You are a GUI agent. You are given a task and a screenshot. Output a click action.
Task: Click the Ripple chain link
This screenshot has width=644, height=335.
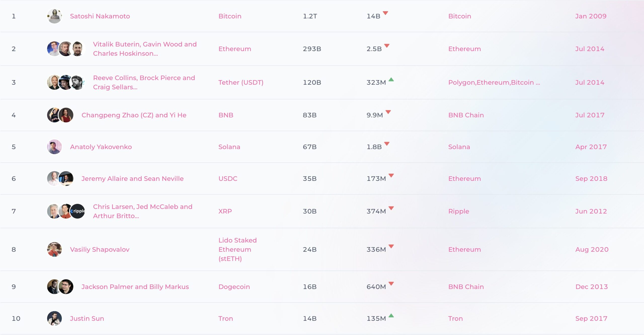459,211
